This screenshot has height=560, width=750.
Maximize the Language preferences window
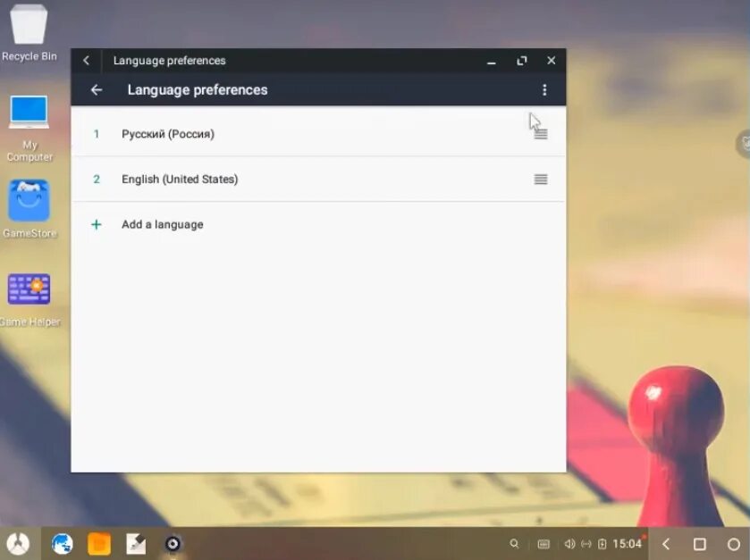(x=522, y=61)
